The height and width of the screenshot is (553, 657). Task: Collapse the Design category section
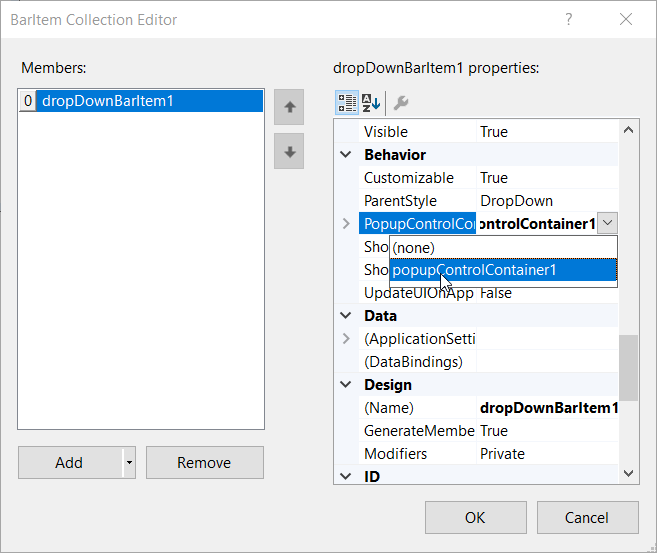[346, 385]
